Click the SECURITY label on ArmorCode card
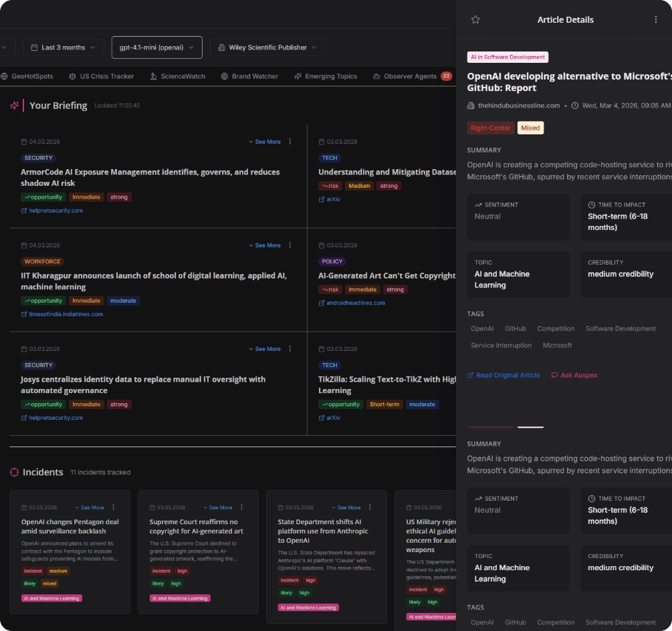The width and height of the screenshot is (672, 631). [39, 158]
